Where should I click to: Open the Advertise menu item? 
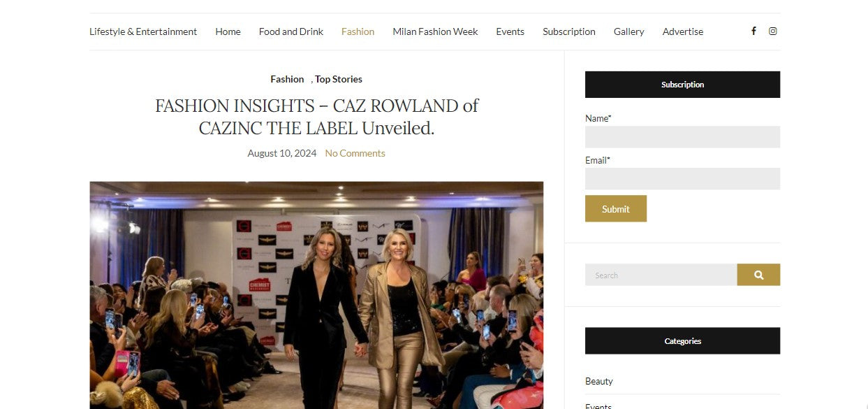pos(683,31)
